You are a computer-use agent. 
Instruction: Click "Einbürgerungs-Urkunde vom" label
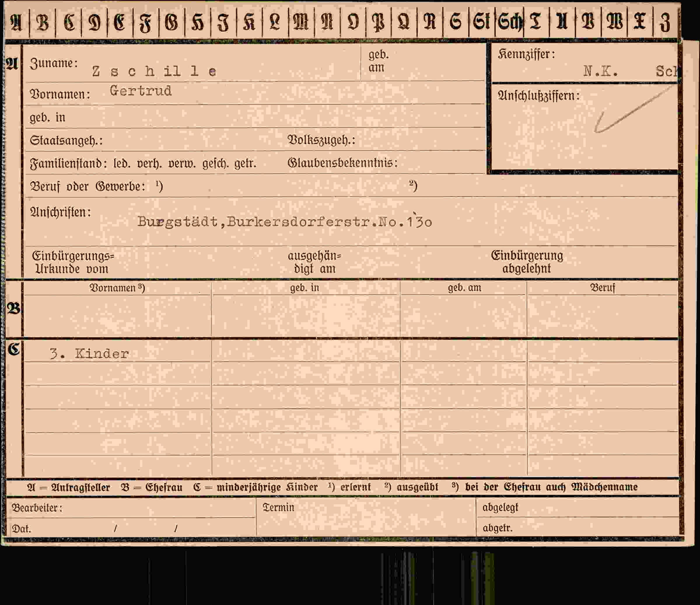[x=73, y=262]
